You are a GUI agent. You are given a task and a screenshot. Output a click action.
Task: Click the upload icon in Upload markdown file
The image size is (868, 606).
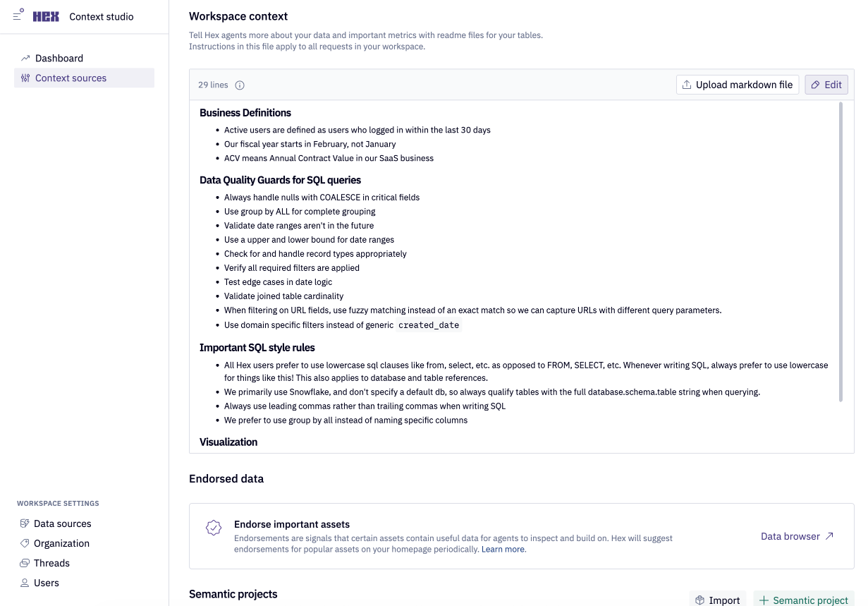point(687,84)
